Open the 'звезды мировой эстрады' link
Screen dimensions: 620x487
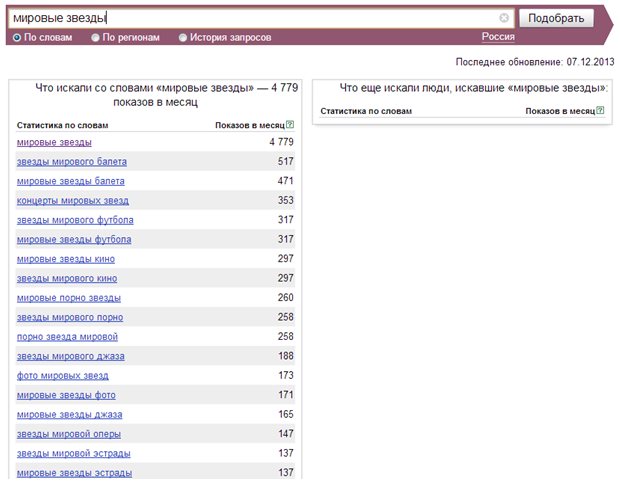74,453
